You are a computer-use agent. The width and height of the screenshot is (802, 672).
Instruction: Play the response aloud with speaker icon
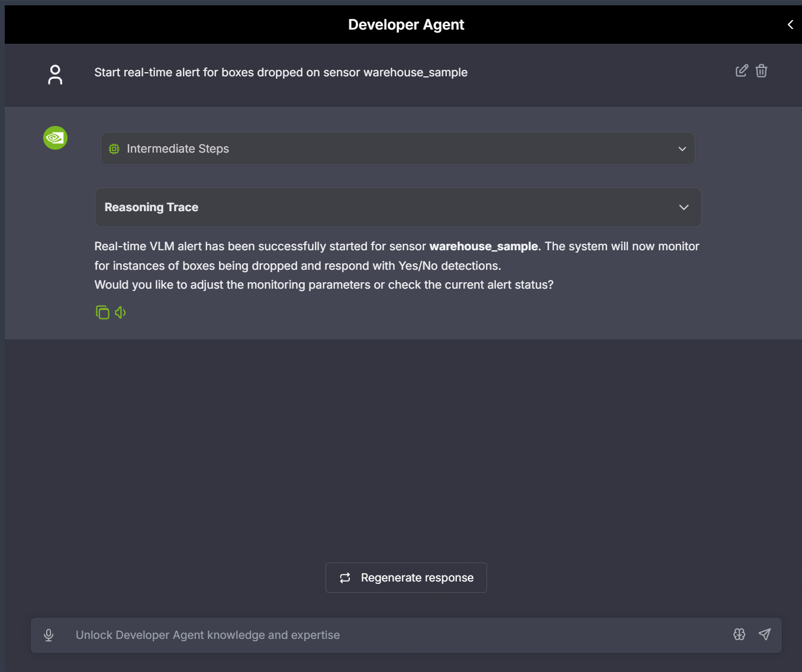(121, 312)
